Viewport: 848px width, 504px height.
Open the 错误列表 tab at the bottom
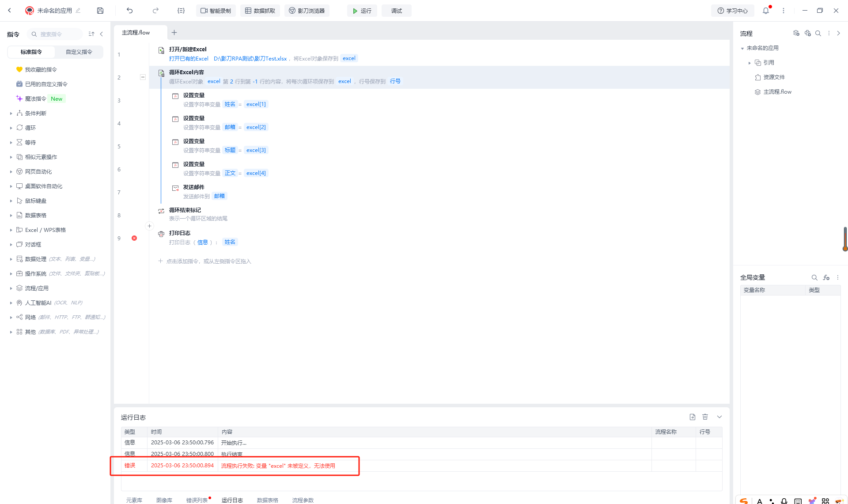coord(197,500)
